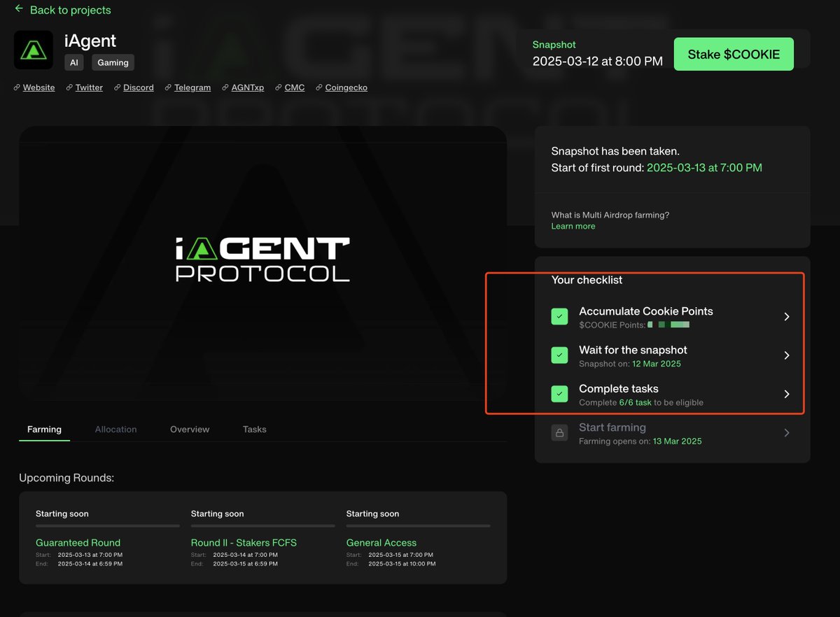Viewport: 840px width, 617px height.
Task: Open the Website link
Action: (38, 87)
